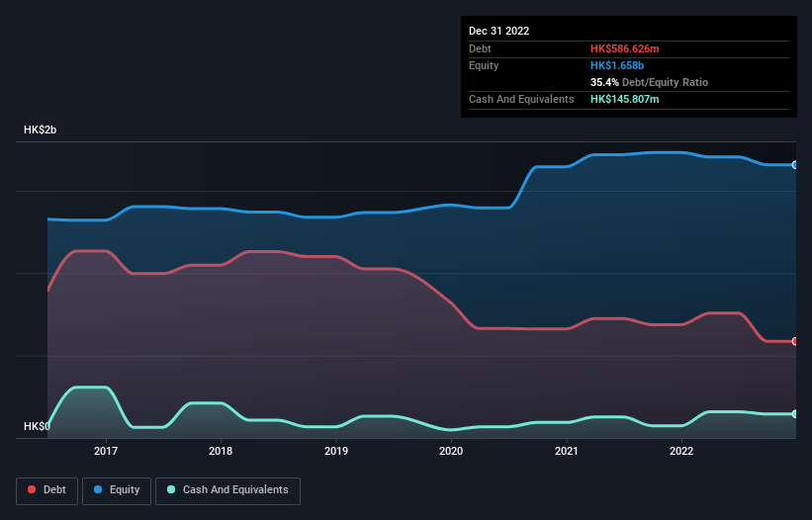This screenshot has width=812, height=520.
Task: Click the red Debt legend dot
Action: 32,489
